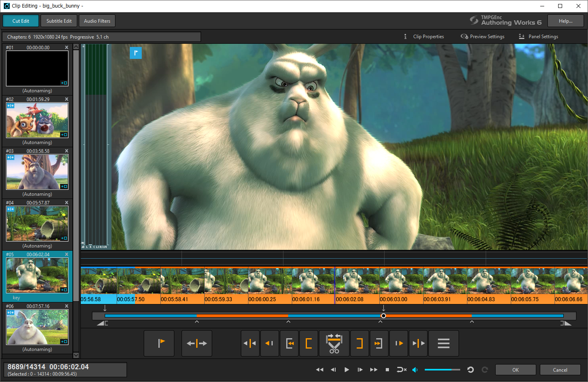The width and height of the screenshot is (588, 382).
Task: Click the thumbnail set icon on chapter #02
Action: coord(64,134)
